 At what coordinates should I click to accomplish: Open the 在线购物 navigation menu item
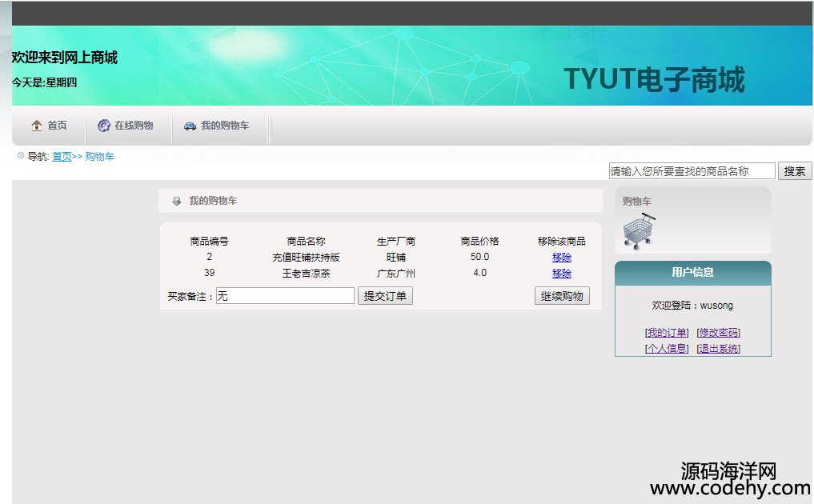tap(133, 126)
